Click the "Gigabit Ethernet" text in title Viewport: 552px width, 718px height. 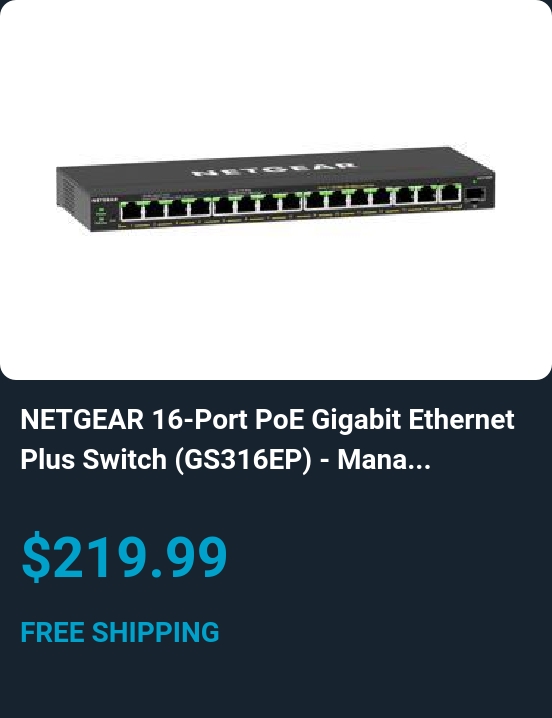click(x=413, y=420)
